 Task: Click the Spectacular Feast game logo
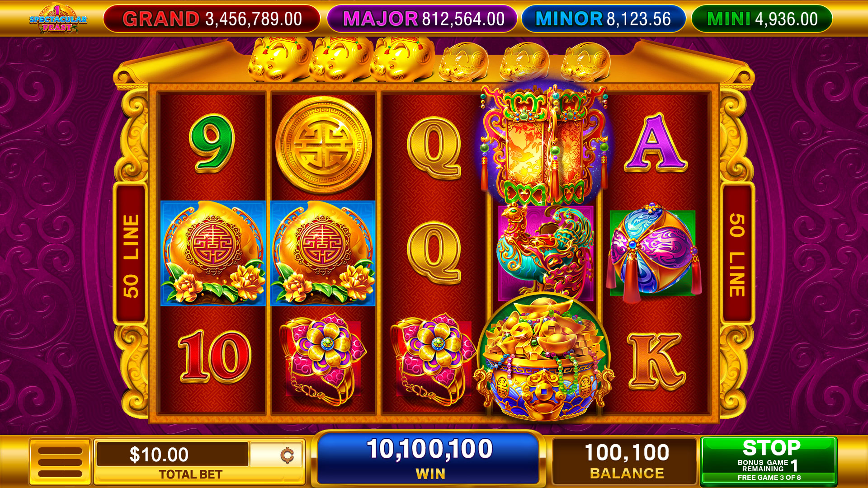click(x=58, y=19)
